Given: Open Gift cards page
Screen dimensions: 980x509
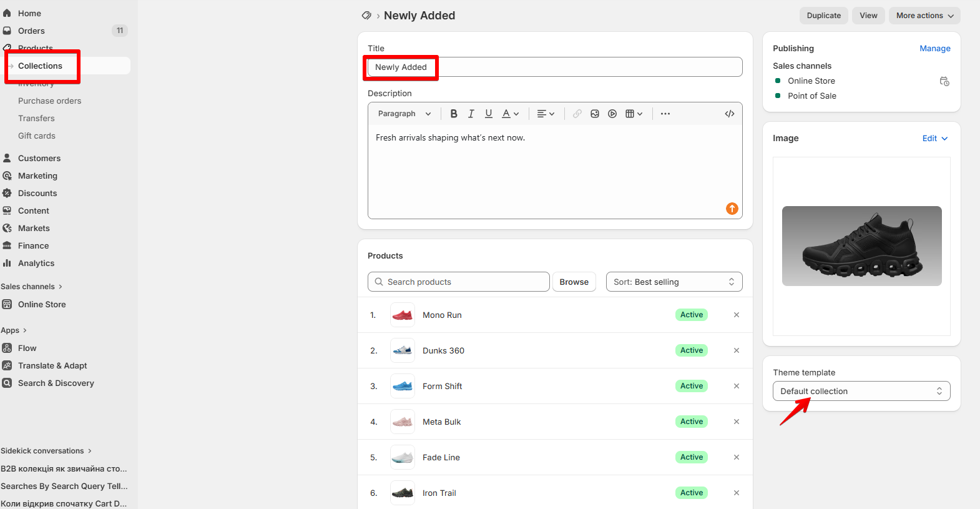Looking at the screenshot, I should (x=36, y=136).
